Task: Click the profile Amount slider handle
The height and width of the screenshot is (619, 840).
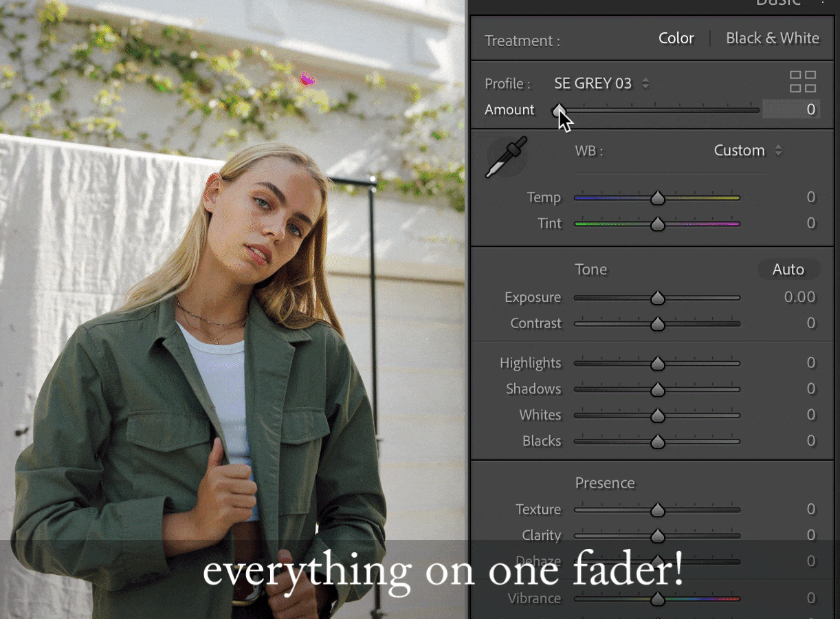Action: point(559,110)
